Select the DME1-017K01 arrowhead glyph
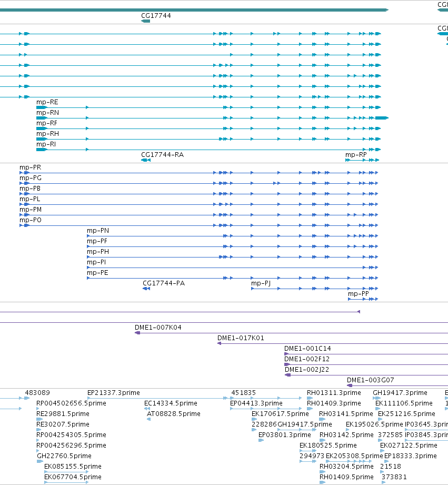 pyautogui.click(x=219, y=343)
